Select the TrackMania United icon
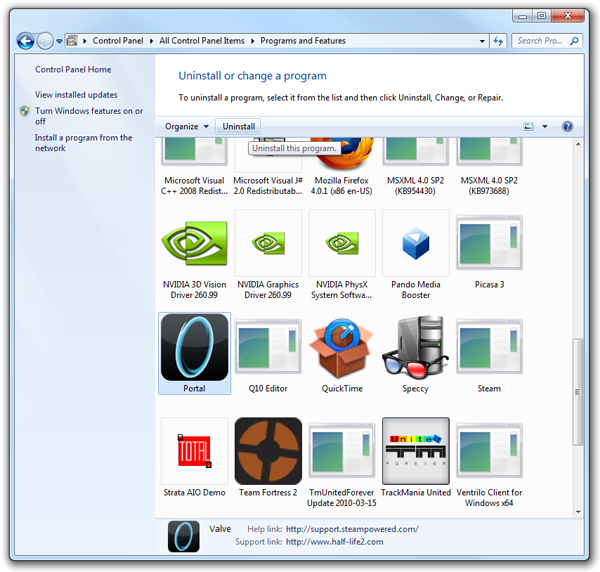This screenshot has height=572, width=600. 416,451
